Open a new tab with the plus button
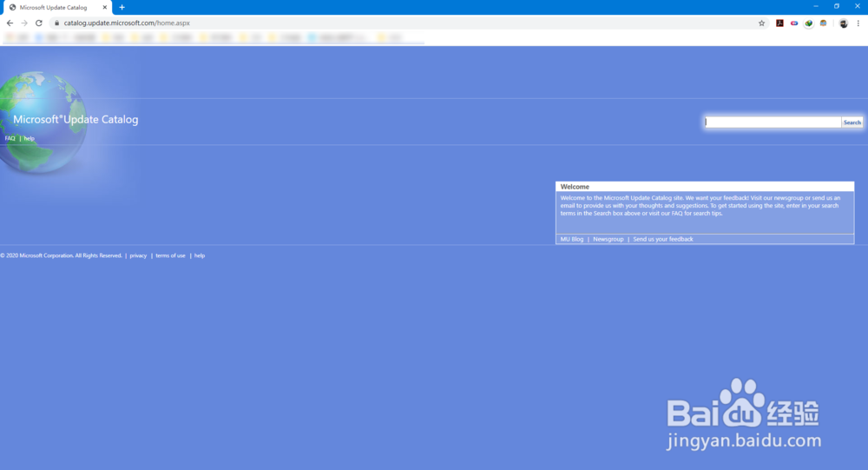The image size is (868, 470). (x=122, y=7)
